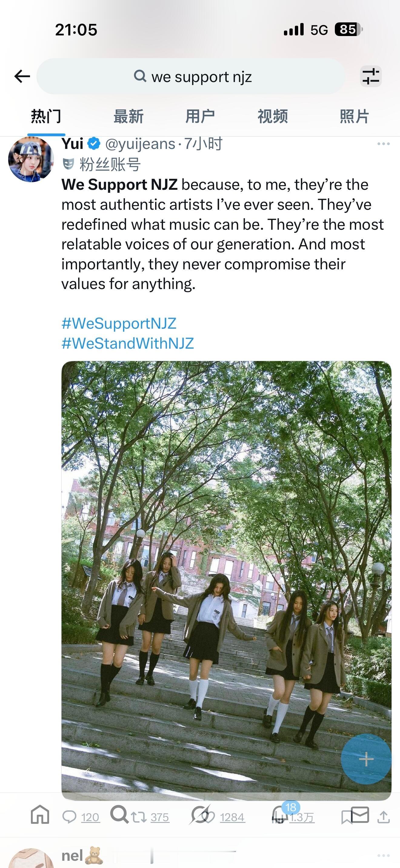Screen dimensions: 400x868
Task: Repost the tweet with 375 reposts
Action: (150, 817)
